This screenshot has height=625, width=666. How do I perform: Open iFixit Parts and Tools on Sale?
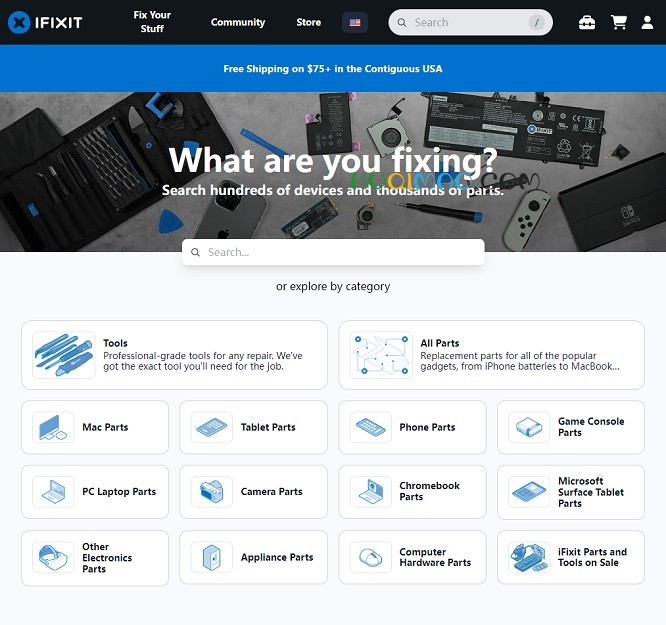571,557
